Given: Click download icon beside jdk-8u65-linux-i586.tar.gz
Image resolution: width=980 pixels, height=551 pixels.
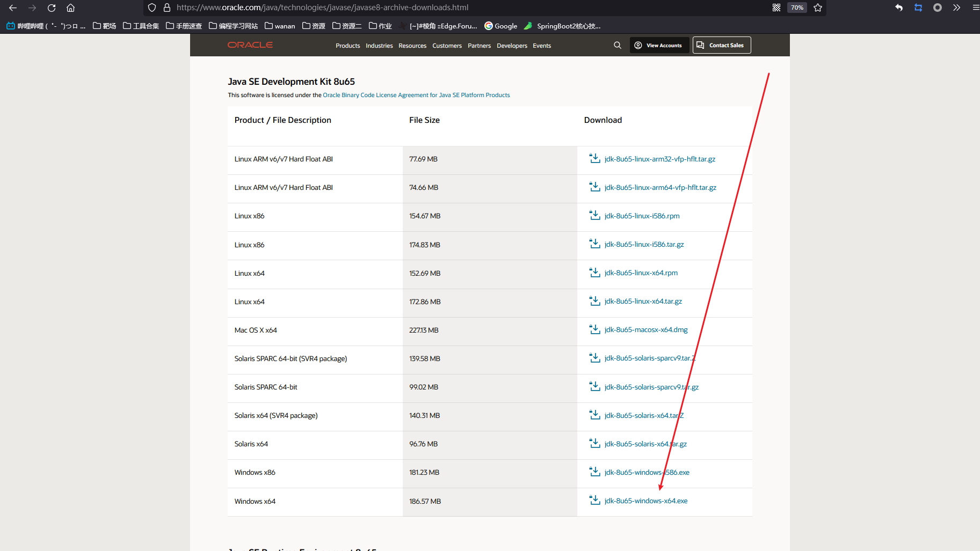Looking at the screenshot, I should pyautogui.click(x=594, y=244).
